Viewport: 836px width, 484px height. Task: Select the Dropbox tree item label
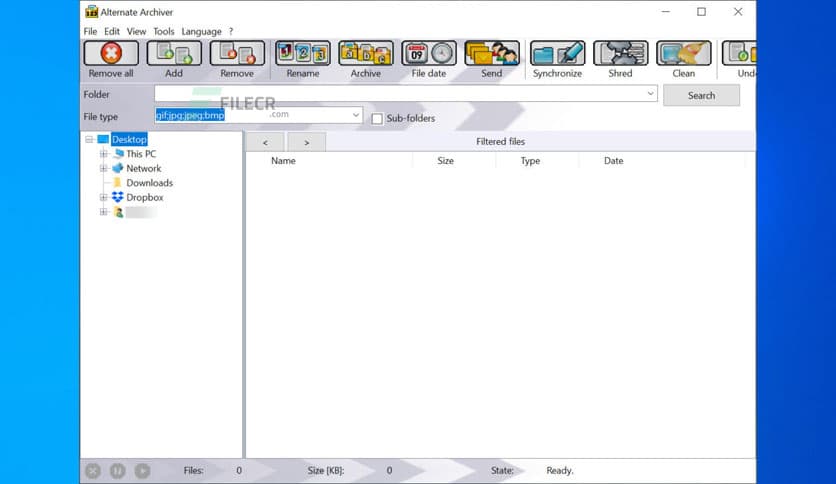(144, 197)
